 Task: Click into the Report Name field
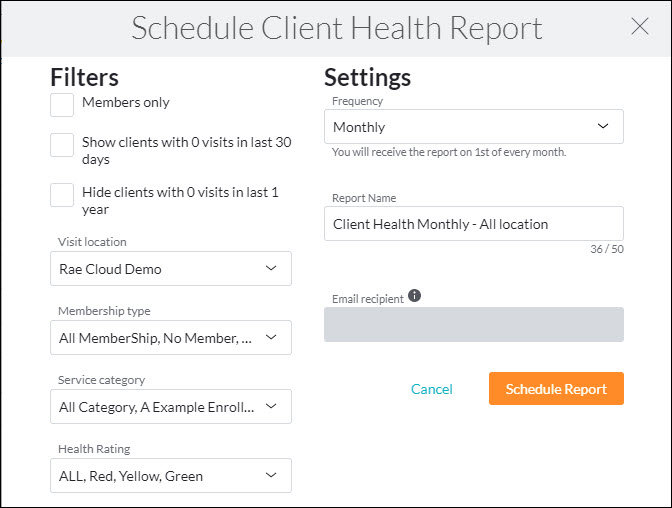tap(474, 223)
